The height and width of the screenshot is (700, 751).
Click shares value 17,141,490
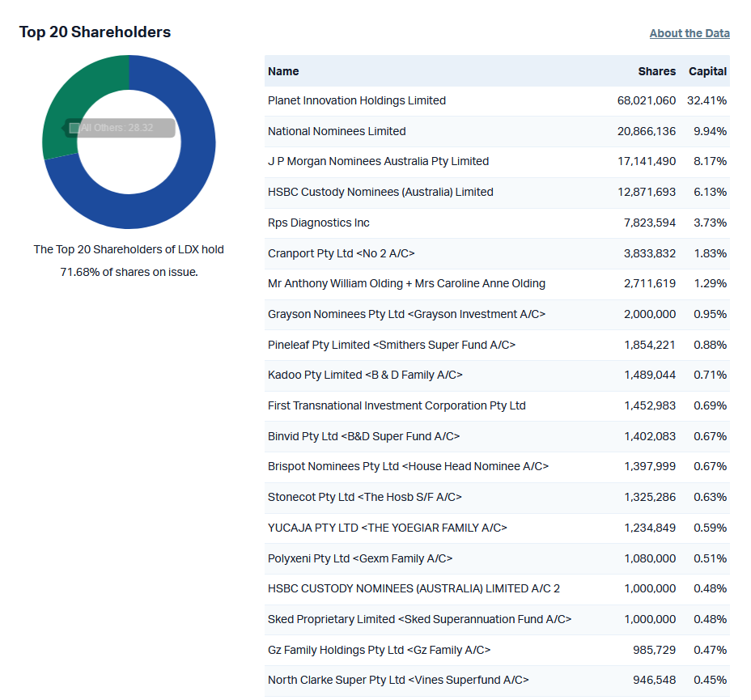[646, 161]
